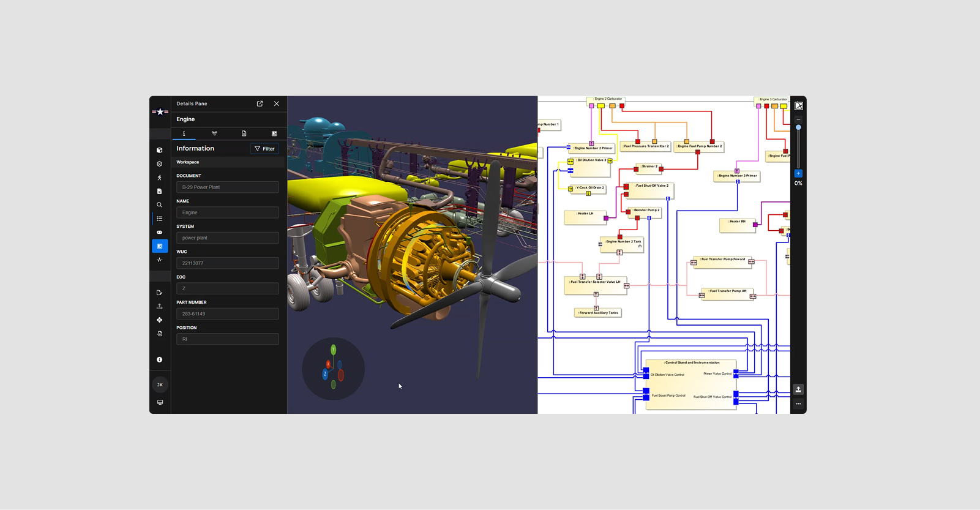Select Engine Fuel Pump Number 2 block

[700, 146]
